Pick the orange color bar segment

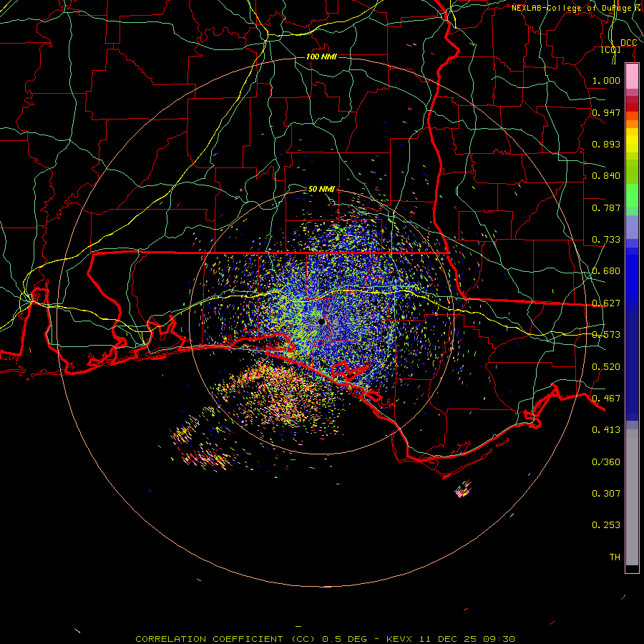pyautogui.click(x=632, y=124)
